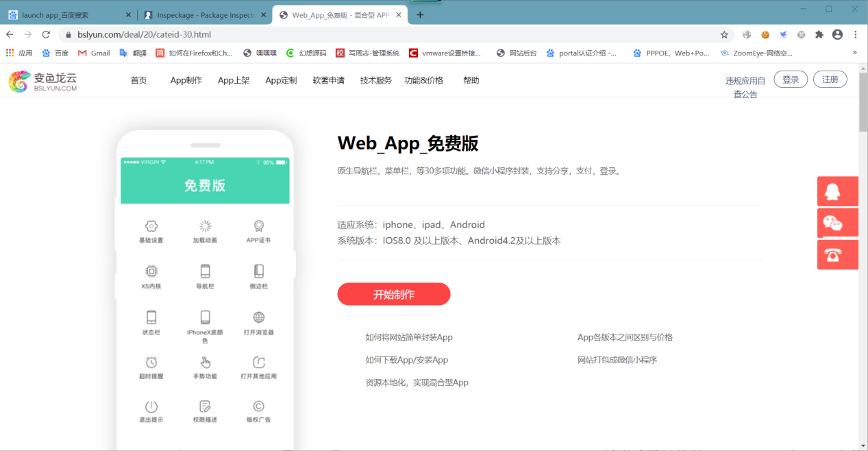Open the ZoomEye bookmark
Screen dimensions: 868x451
756,53
